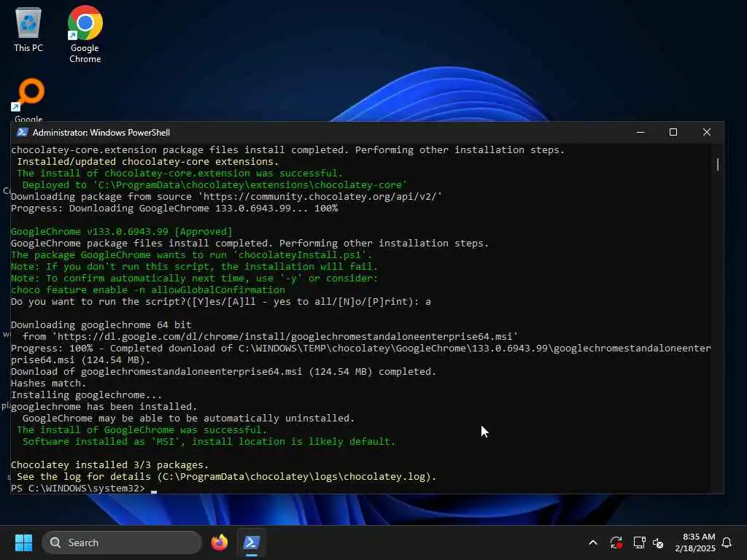The image size is (747, 560).
Task: Click the 'Do you want to run the script?' line
Action: pyautogui.click(x=221, y=301)
